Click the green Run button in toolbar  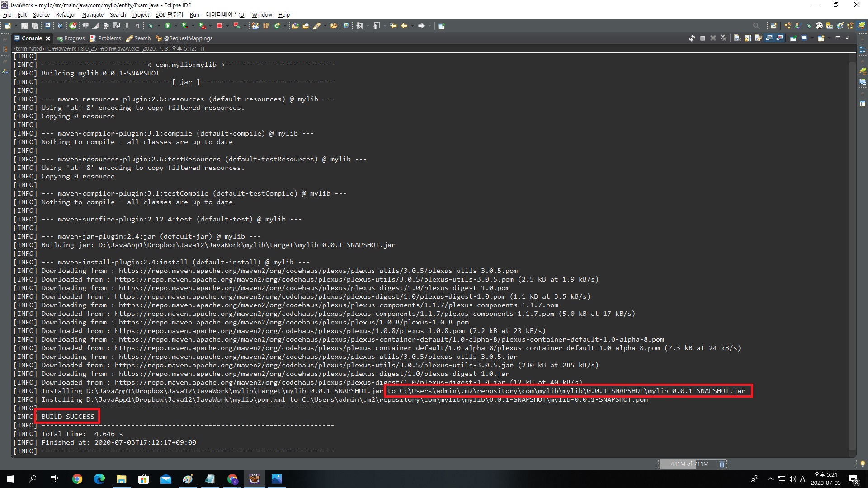(x=167, y=26)
